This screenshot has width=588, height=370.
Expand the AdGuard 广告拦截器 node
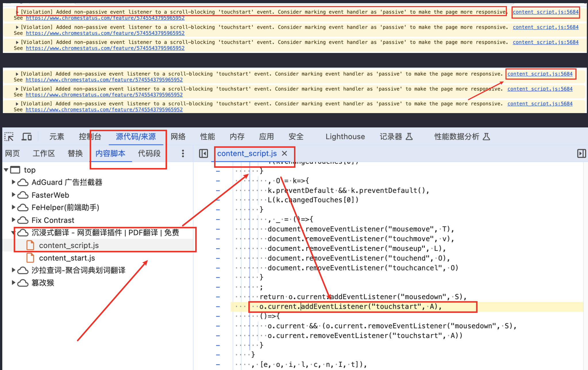tap(13, 182)
